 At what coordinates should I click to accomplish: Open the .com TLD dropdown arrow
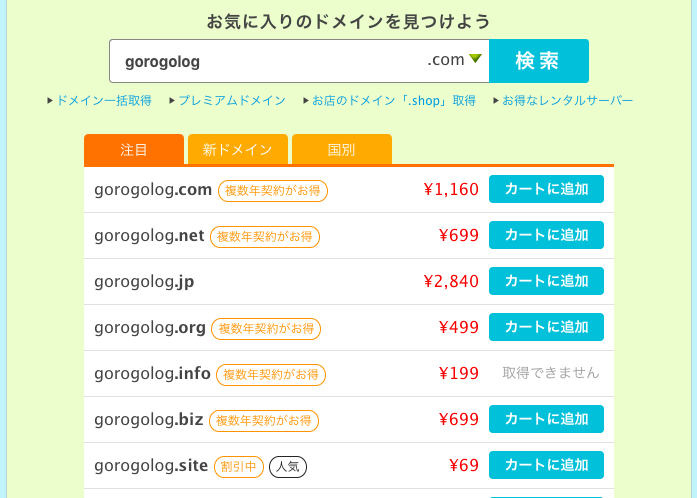[x=475, y=59]
